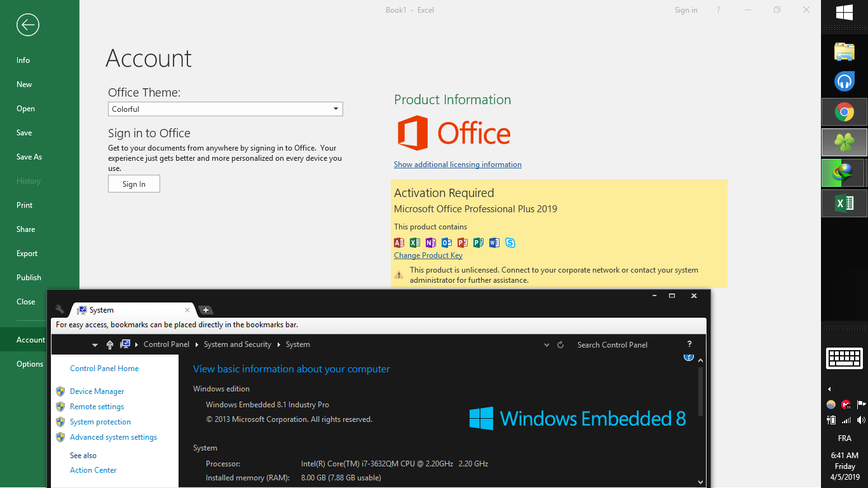Image resolution: width=868 pixels, height=488 pixels.
Task: Click the Action Center flag tray icon
Action: click(861, 404)
